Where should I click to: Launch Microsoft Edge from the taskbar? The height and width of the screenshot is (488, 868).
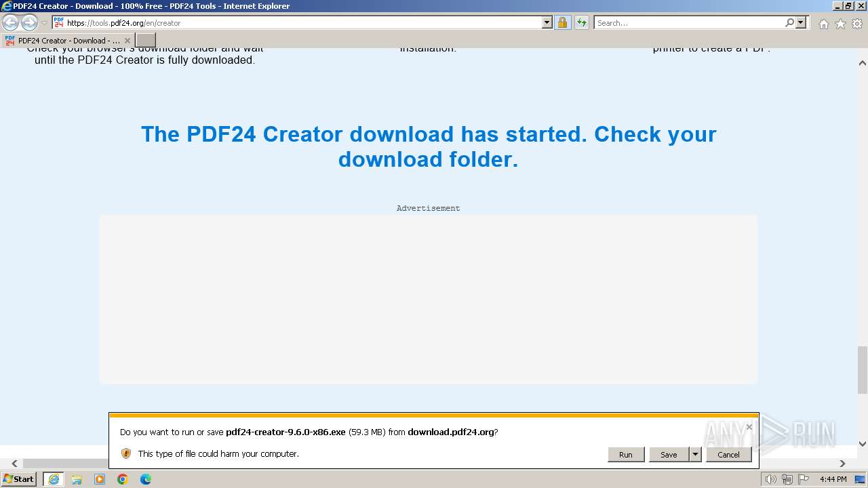tap(146, 479)
